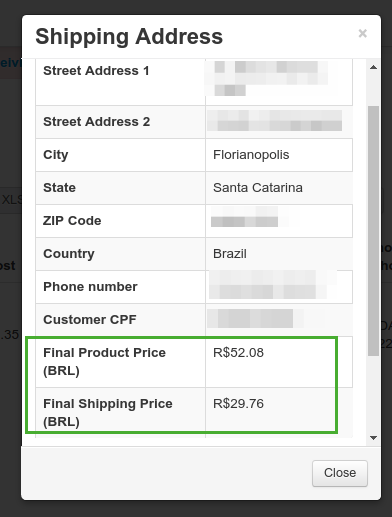Select the R$29.76 shipping price

click(238, 404)
